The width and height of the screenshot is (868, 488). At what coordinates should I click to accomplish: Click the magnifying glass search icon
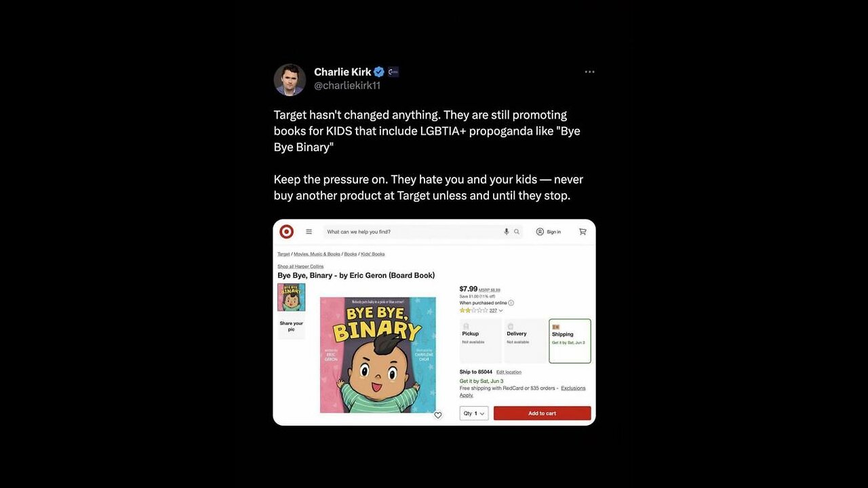point(517,232)
